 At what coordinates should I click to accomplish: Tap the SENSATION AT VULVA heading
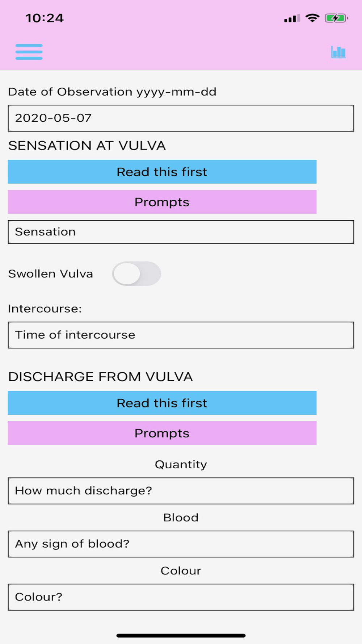87,146
